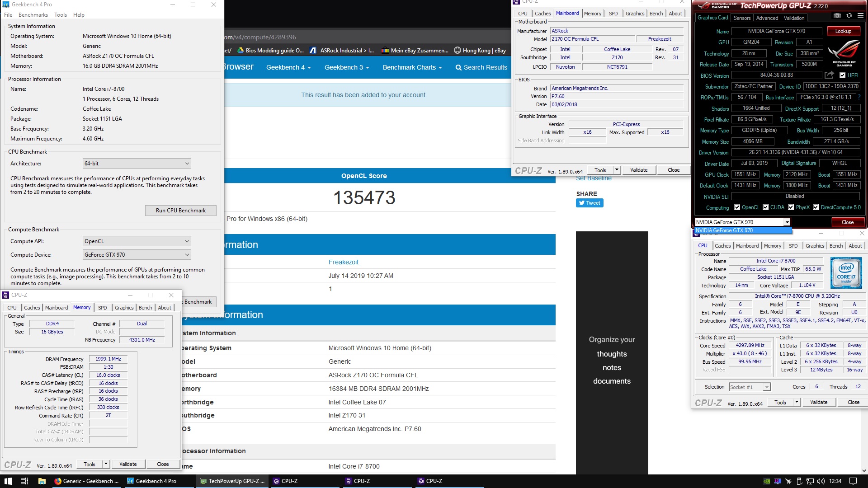The image size is (868, 488).
Task: Click the Validation tab in GPU-Z
Action: coord(794,18)
